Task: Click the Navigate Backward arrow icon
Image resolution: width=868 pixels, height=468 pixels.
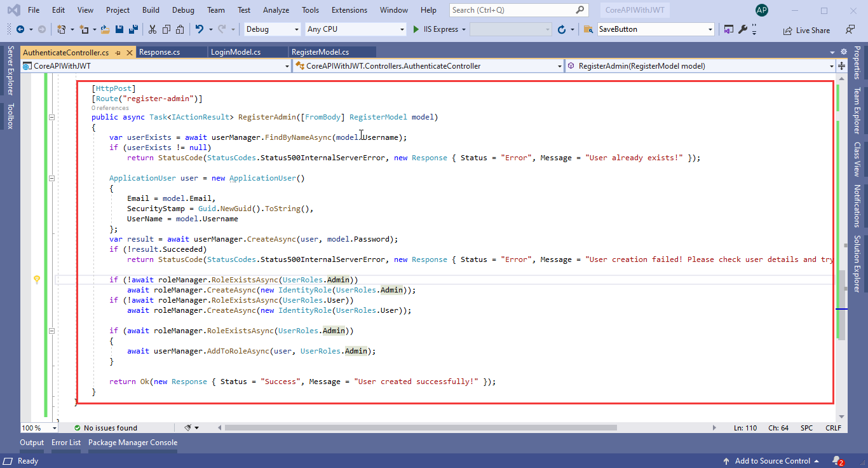Action: coord(20,29)
